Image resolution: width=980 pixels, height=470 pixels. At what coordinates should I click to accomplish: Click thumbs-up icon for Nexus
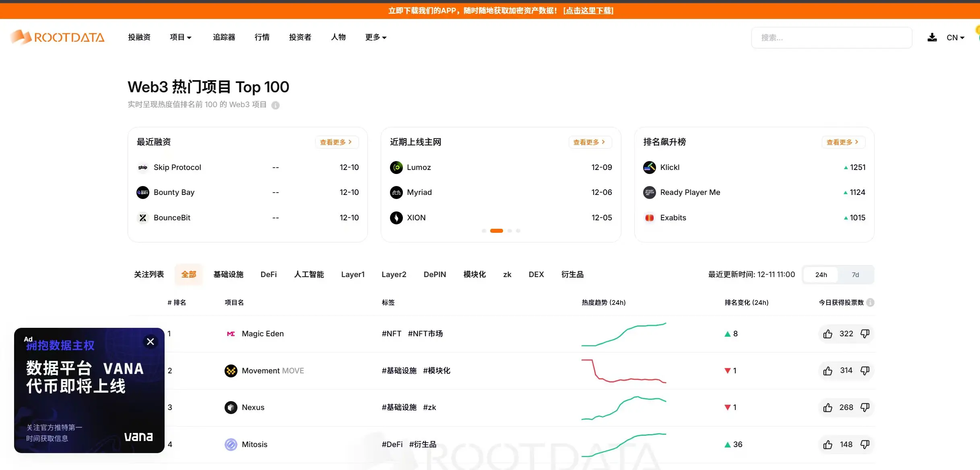click(827, 408)
